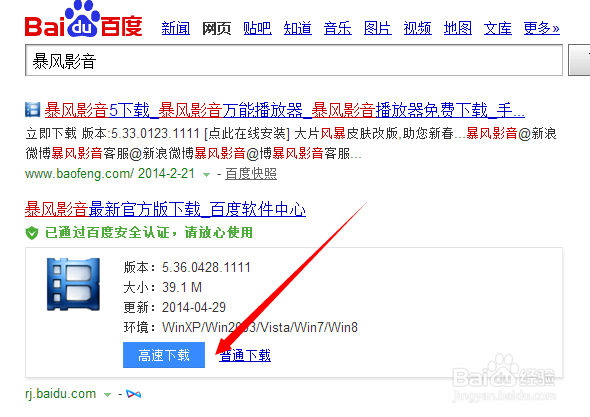
Task: Open the 视频 video tab
Action: coord(418,28)
